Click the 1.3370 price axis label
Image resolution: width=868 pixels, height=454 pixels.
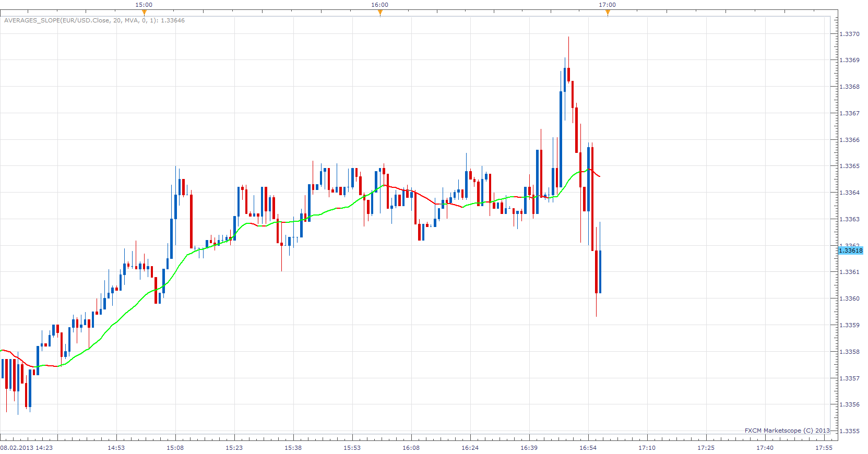coord(849,34)
